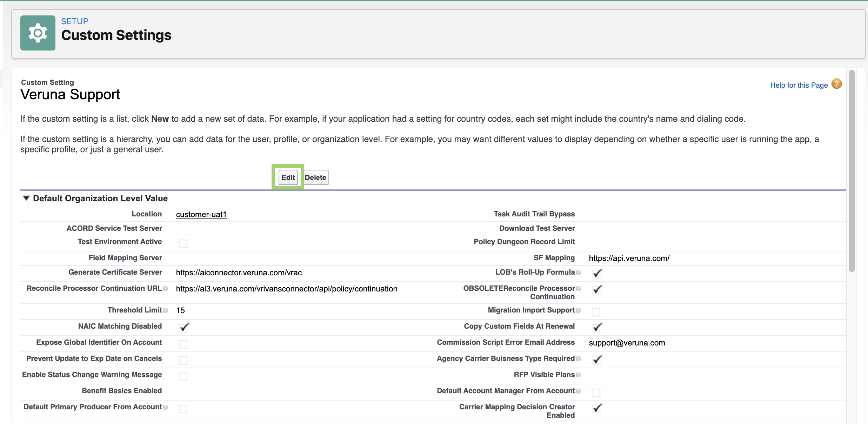Image resolution: width=868 pixels, height=430 pixels.
Task: Toggle the Migration Import Support checkbox
Action: [596, 312]
